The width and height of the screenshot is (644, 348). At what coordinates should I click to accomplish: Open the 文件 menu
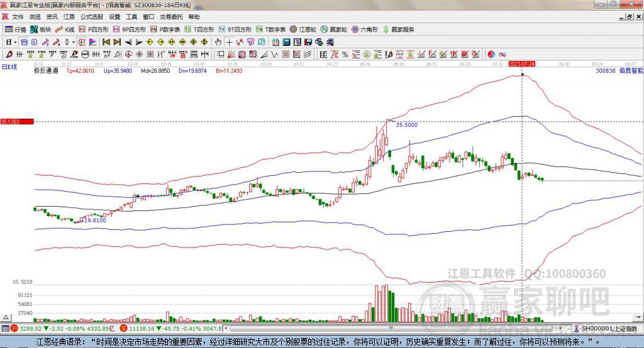[x=18, y=17]
